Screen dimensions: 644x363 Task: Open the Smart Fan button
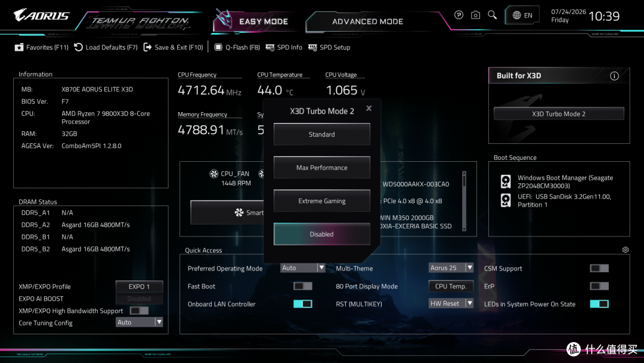[227, 212]
